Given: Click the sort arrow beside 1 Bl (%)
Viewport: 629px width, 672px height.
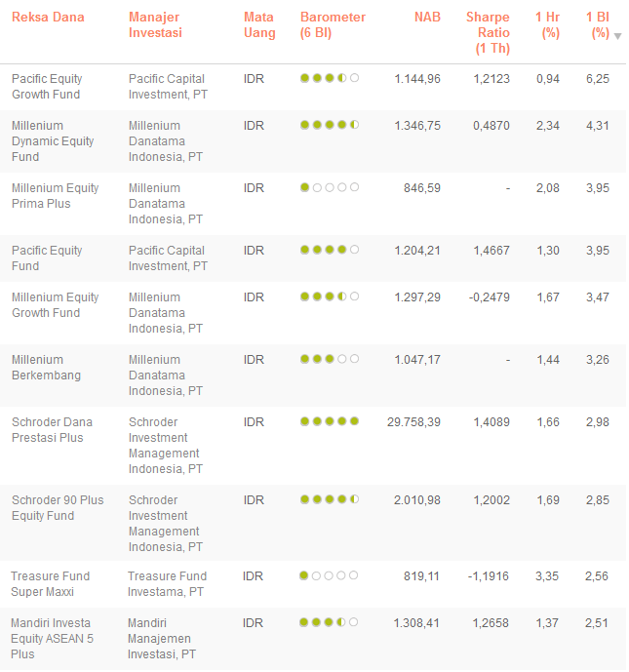Looking at the screenshot, I should tap(617, 36).
